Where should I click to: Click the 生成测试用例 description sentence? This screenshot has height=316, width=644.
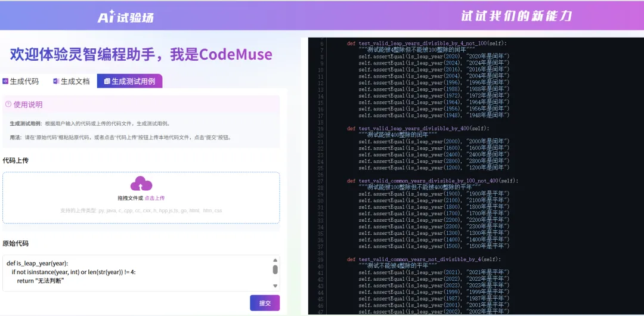click(90, 123)
